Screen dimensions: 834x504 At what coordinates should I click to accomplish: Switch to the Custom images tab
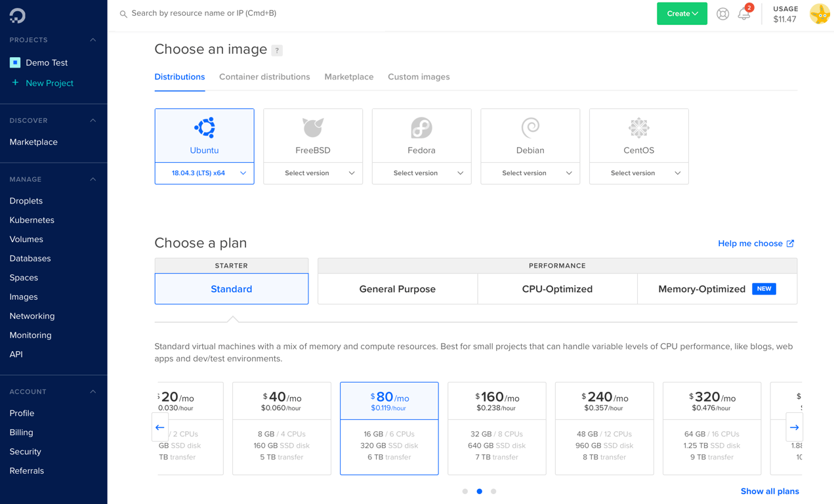(x=419, y=77)
